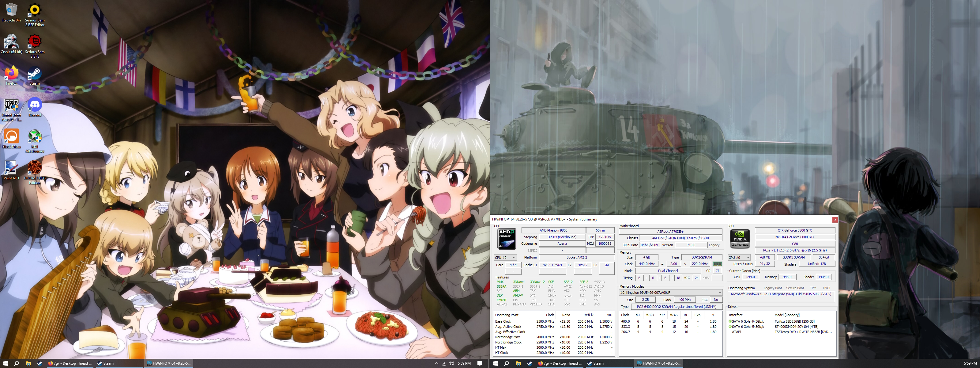Open the network icon in the system tray

[x=444, y=363]
